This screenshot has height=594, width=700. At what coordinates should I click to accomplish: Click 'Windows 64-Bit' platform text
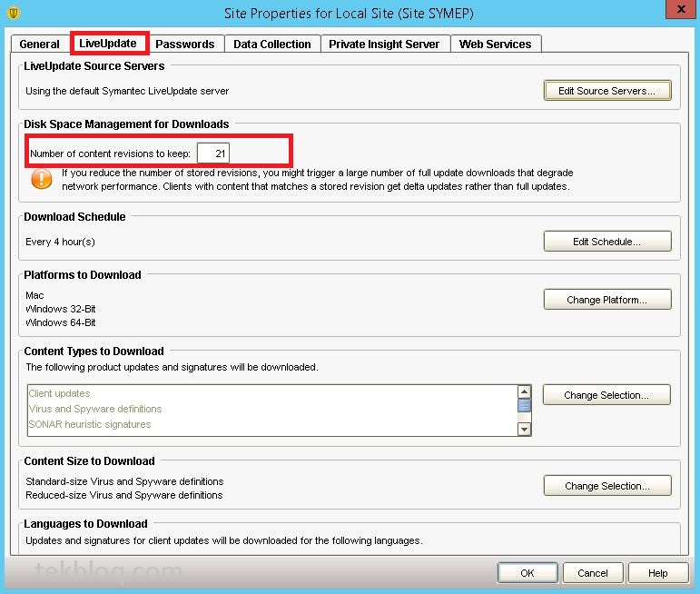[61, 322]
